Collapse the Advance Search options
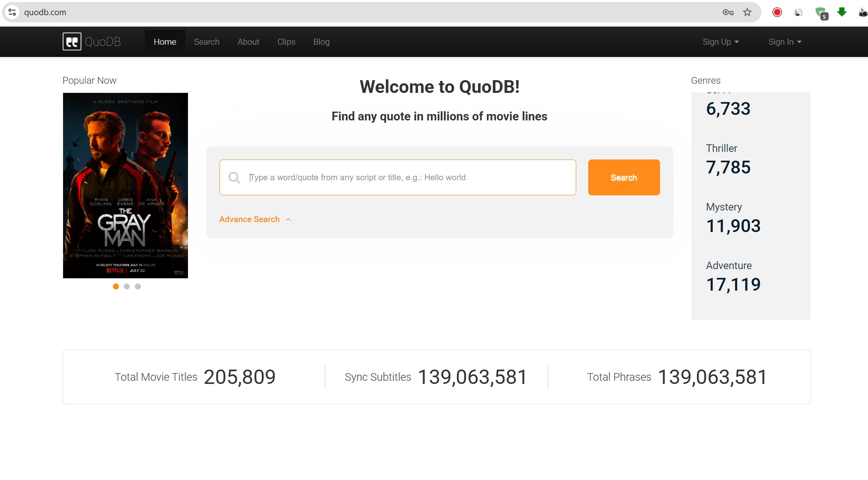 click(255, 219)
